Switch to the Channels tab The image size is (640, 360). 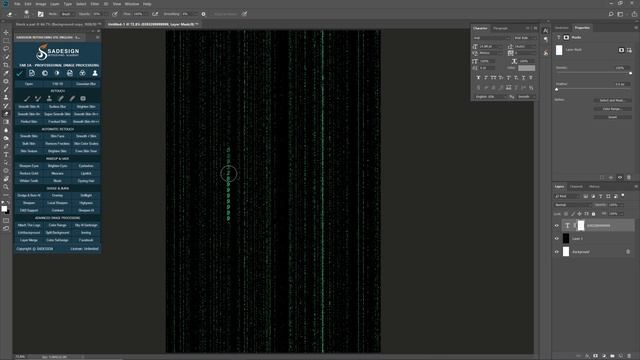coord(576,187)
